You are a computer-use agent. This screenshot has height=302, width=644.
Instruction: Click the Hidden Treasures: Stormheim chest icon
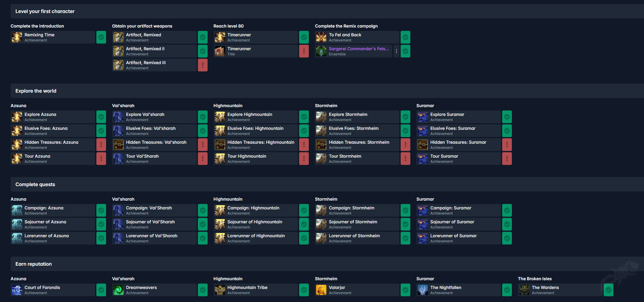coord(321,145)
